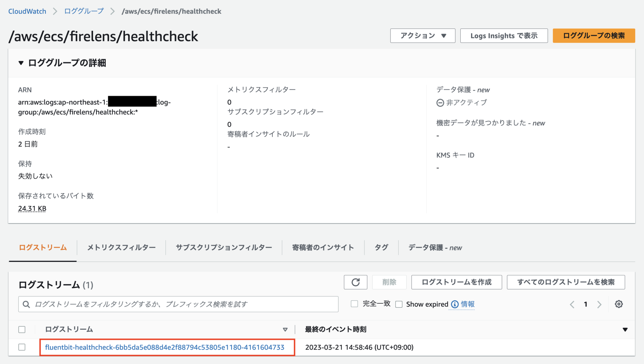Click the magnifier icon in the filter field

26,304
